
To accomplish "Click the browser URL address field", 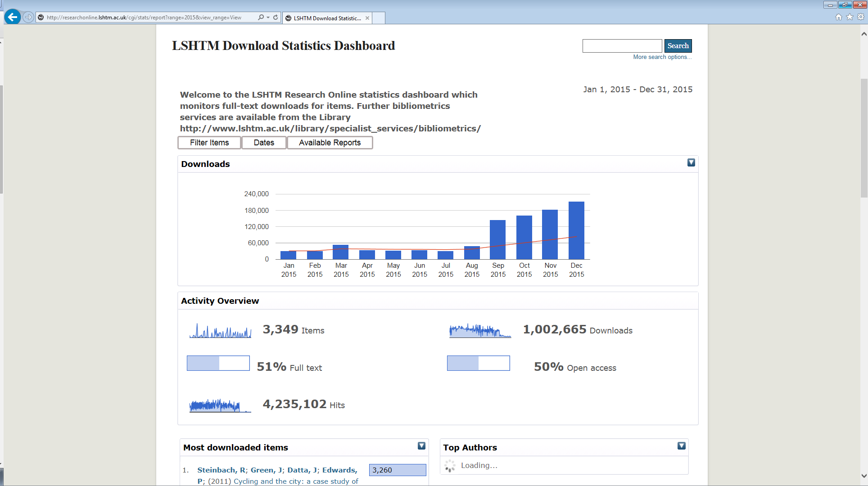I will tap(149, 18).
